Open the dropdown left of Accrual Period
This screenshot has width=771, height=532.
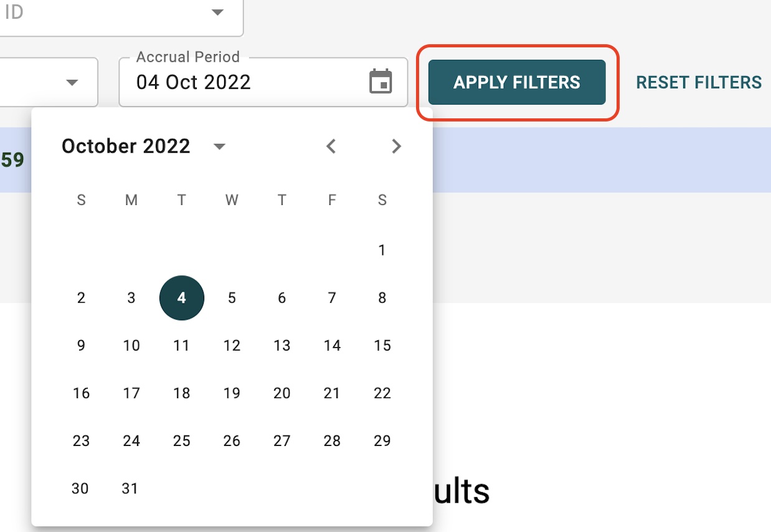72,82
